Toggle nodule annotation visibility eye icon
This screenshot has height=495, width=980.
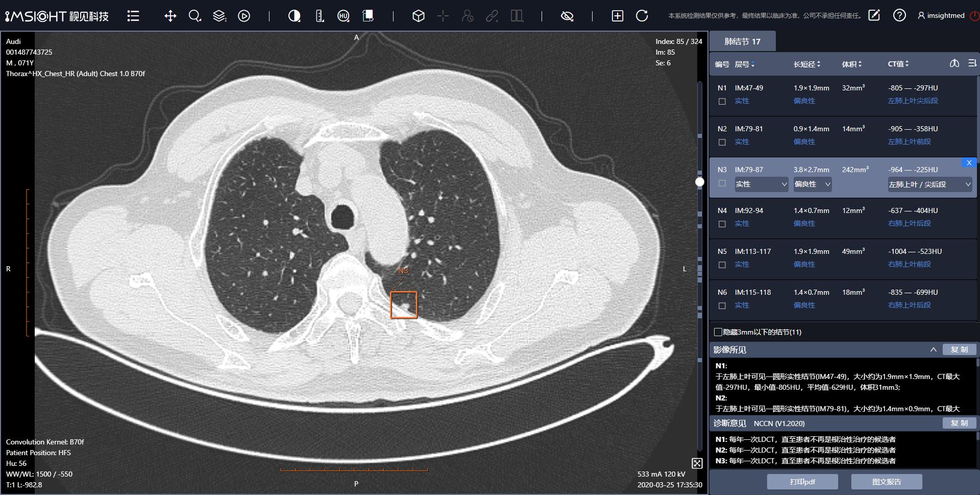coord(567,16)
